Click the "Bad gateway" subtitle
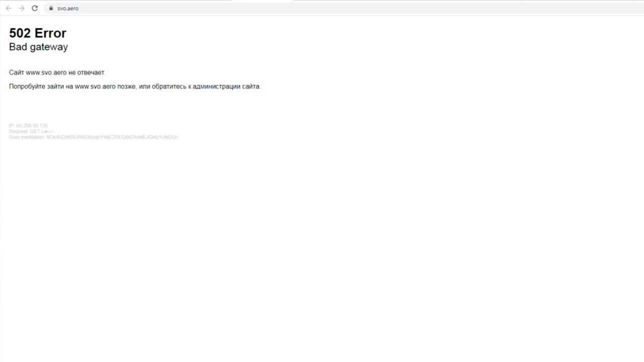 38,47
